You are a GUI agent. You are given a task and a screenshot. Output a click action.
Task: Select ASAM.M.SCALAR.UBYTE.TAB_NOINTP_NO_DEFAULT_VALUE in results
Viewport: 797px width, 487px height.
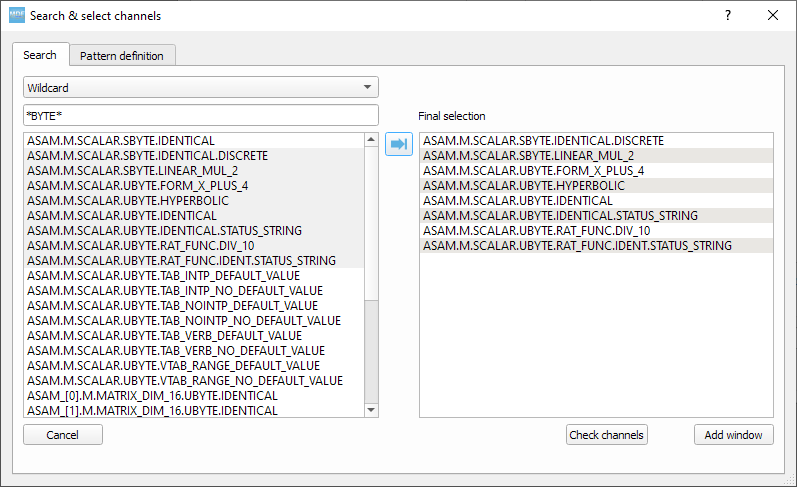click(194, 320)
